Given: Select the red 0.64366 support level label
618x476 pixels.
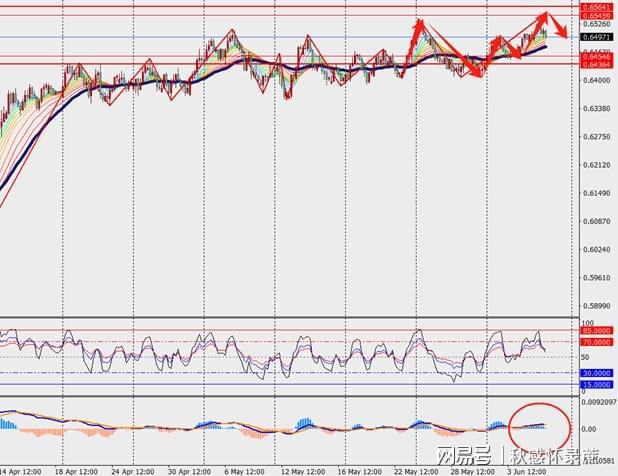Looking at the screenshot, I should tap(596, 64).
